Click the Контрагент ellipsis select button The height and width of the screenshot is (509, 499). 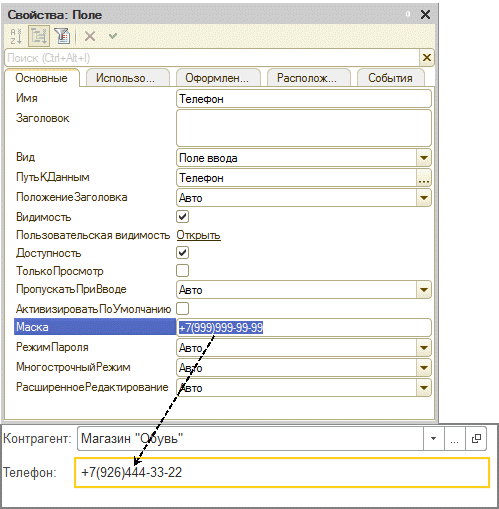[454, 439]
